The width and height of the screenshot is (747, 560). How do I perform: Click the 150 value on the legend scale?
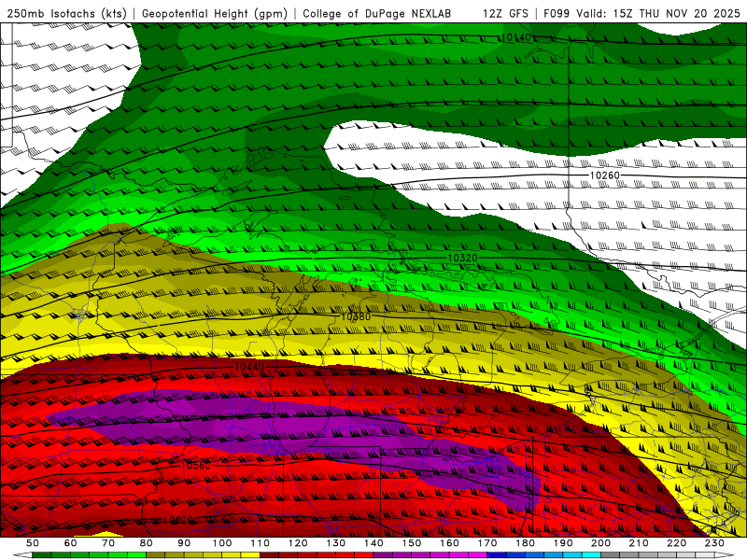[412, 543]
